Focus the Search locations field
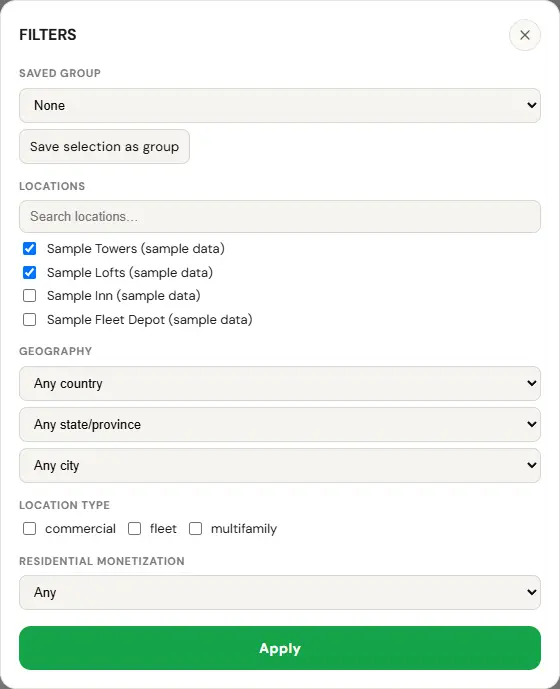 280,217
